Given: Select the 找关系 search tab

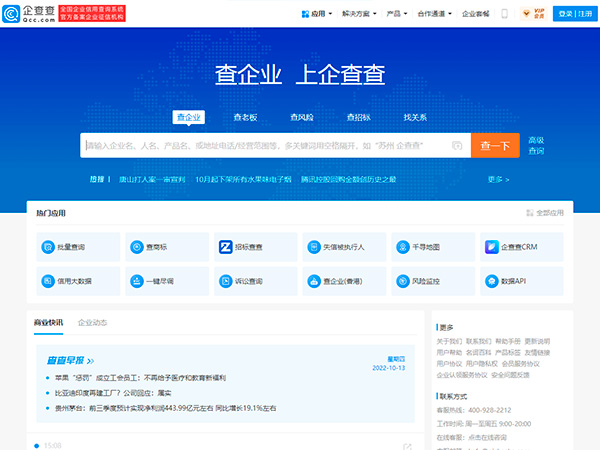Looking at the screenshot, I should coord(415,117).
